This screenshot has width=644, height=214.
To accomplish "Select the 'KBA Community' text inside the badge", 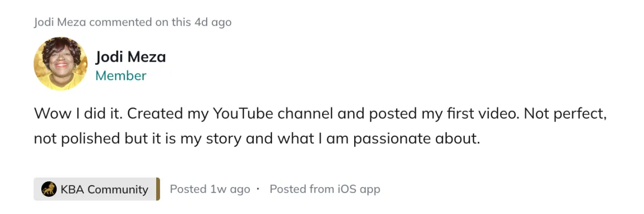I will (104, 189).
